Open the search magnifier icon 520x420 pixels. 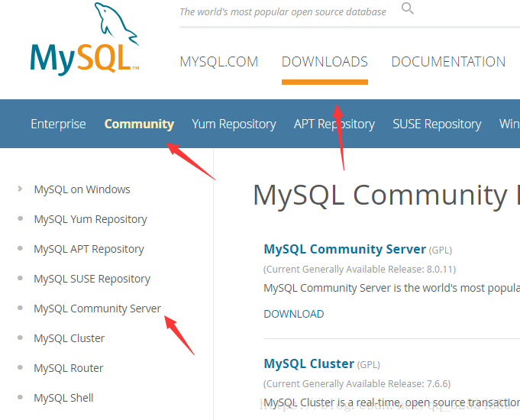(x=408, y=8)
